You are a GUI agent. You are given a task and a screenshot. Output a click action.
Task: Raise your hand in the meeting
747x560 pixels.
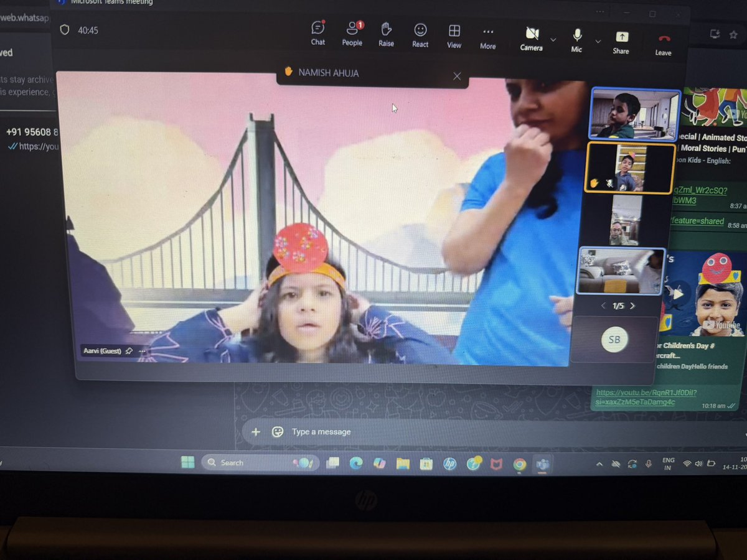[x=386, y=34]
